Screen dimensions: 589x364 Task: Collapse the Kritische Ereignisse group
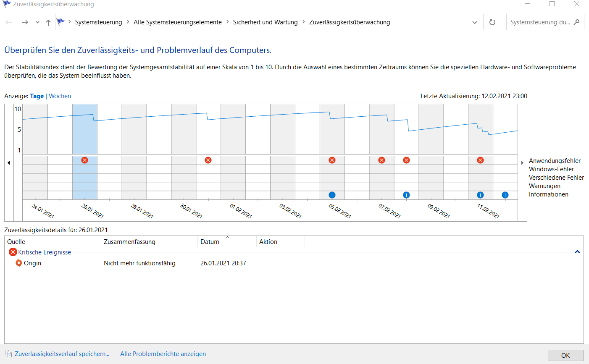[x=577, y=252]
